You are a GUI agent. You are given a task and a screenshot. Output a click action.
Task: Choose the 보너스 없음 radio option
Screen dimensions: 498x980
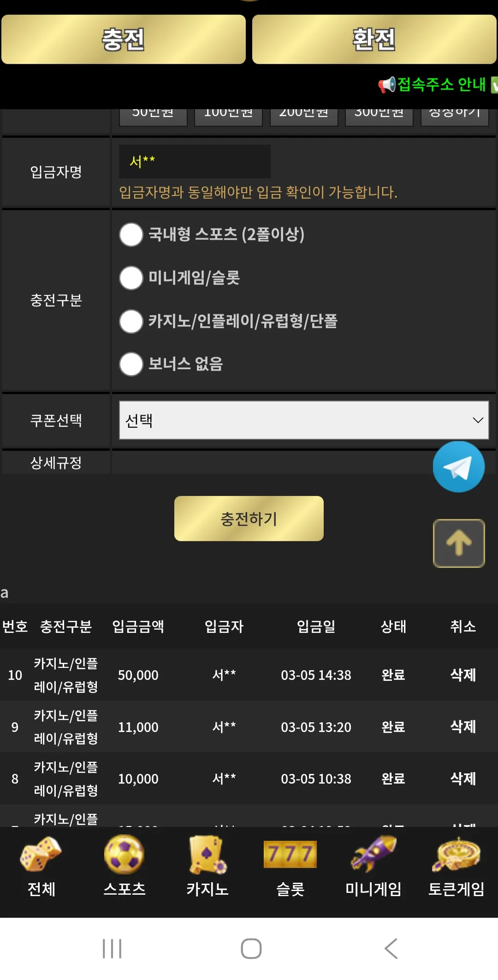[x=131, y=364]
